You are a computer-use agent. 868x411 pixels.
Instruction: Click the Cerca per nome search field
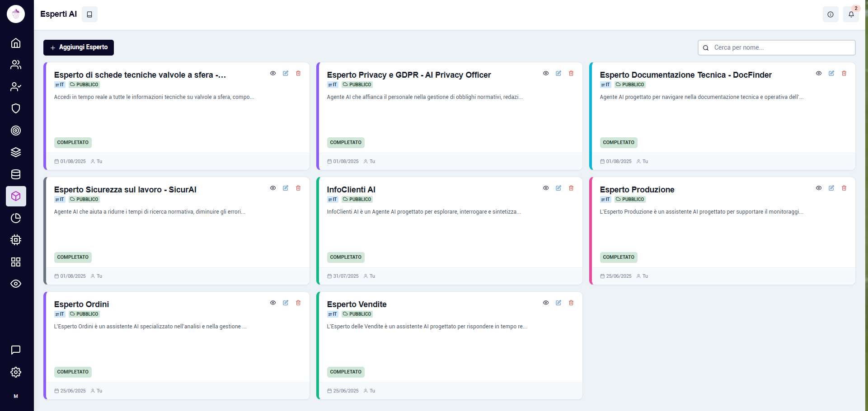click(776, 47)
